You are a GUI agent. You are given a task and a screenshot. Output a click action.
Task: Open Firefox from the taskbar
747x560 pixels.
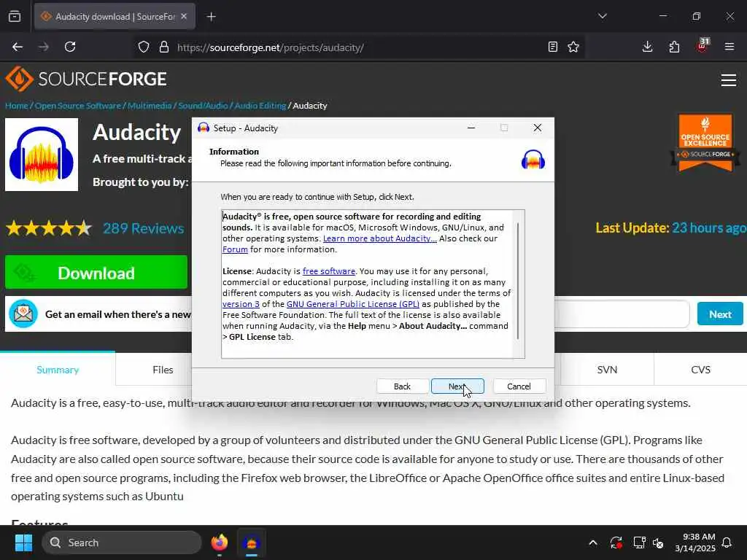220,542
